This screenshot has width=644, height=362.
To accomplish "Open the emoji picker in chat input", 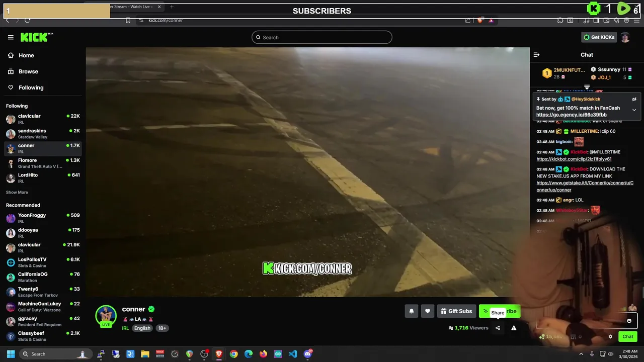I will (629, 321).
